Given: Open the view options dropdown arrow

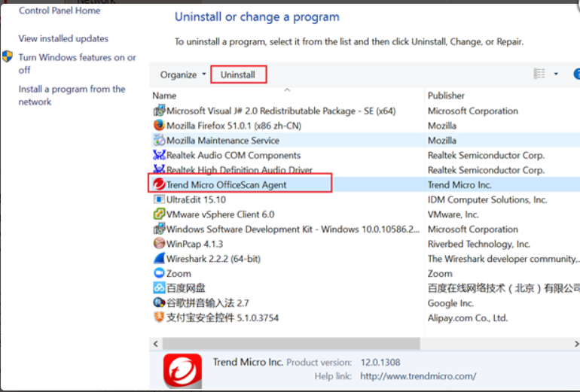Looking at the screenshot, I should [x=556, y=74].
